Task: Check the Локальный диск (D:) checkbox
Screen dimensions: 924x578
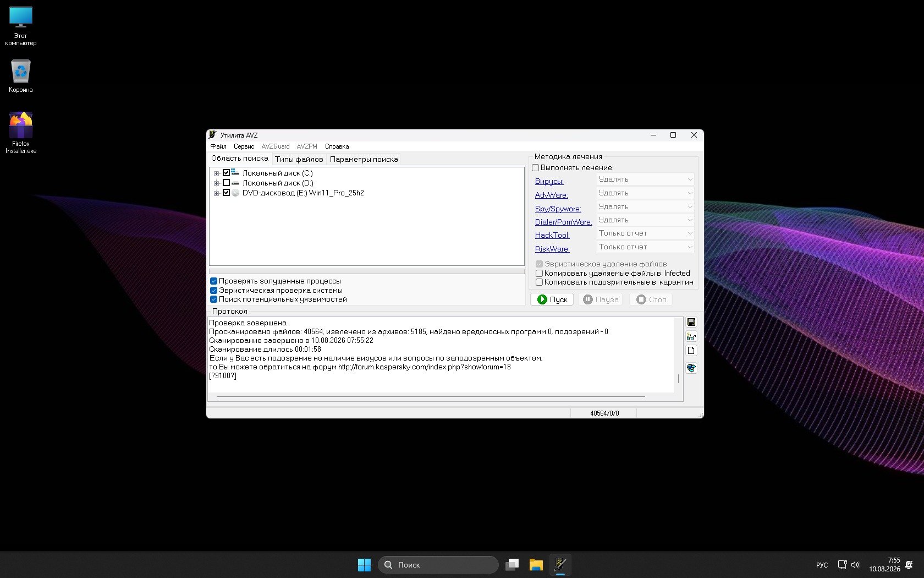Action: pos(226,183)
